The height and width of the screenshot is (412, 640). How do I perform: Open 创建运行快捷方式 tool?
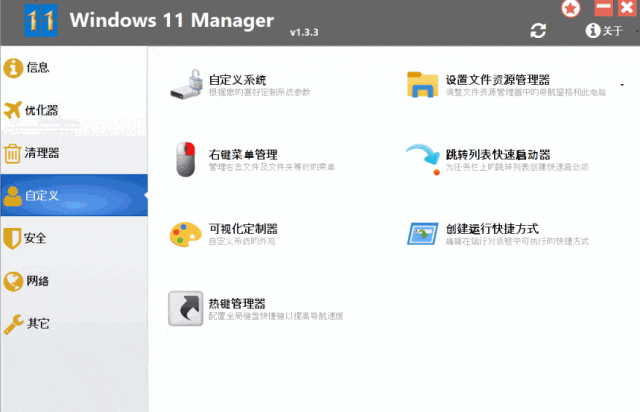[x=492, y=229]
